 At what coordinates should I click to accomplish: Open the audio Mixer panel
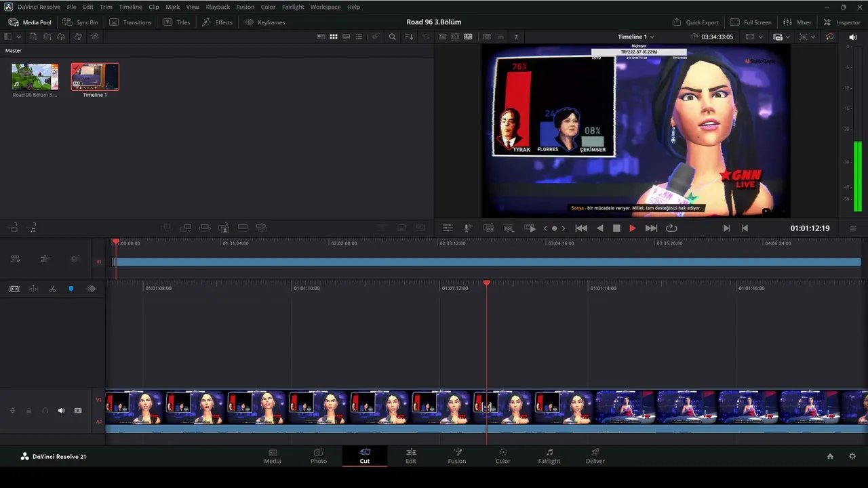pos(797,22)
